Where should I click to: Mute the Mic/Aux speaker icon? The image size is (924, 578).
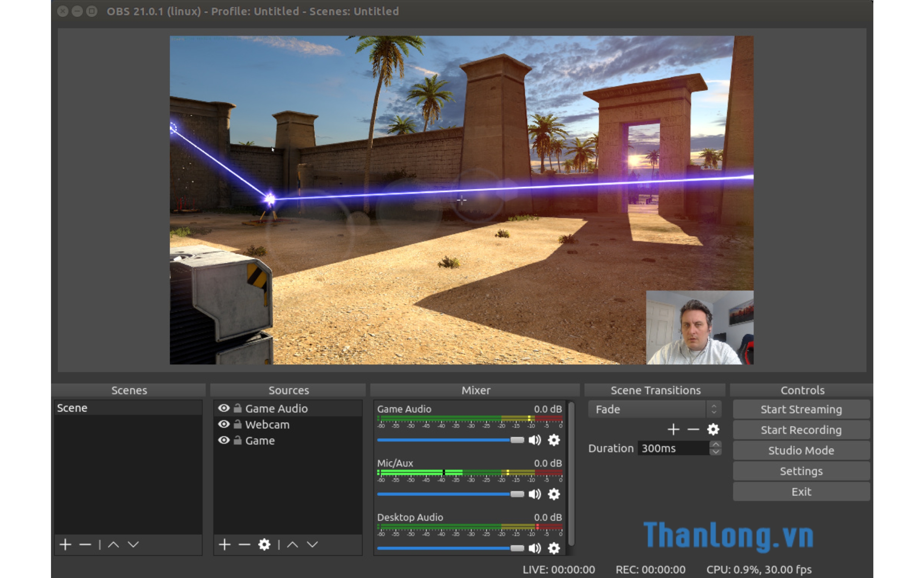(x=534, y=494)
